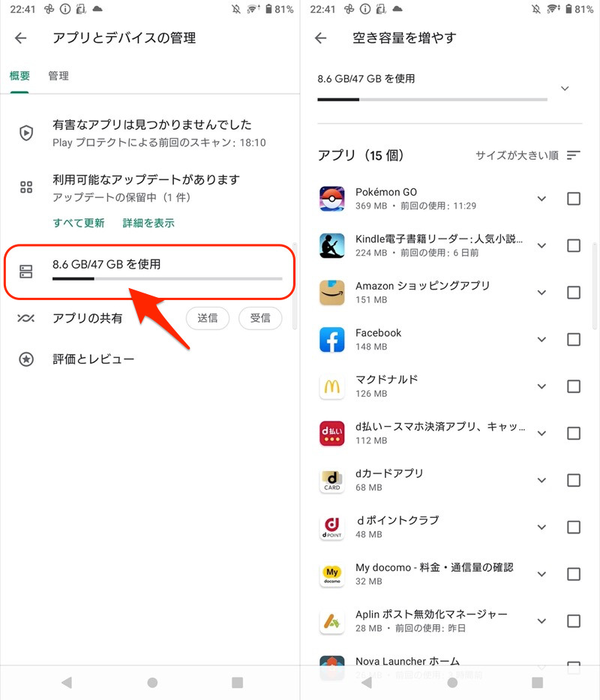Go back from 空き容量を増やす screen
Screen dimensions: 600x700
pos(321,38)
